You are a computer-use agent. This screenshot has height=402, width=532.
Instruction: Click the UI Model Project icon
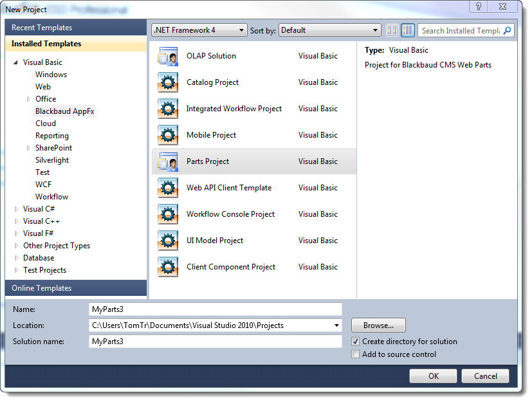point(168,241)
